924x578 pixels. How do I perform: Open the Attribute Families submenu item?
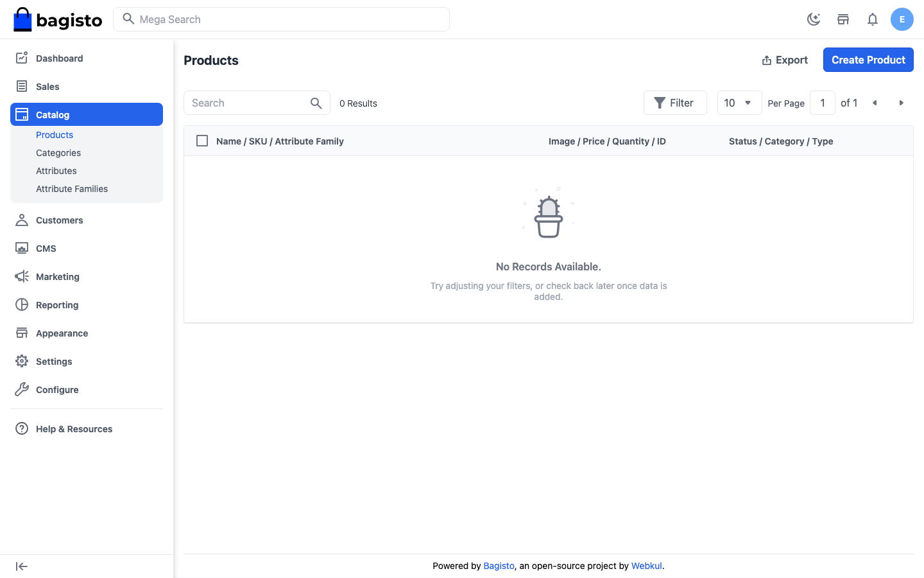pos(72,189)
